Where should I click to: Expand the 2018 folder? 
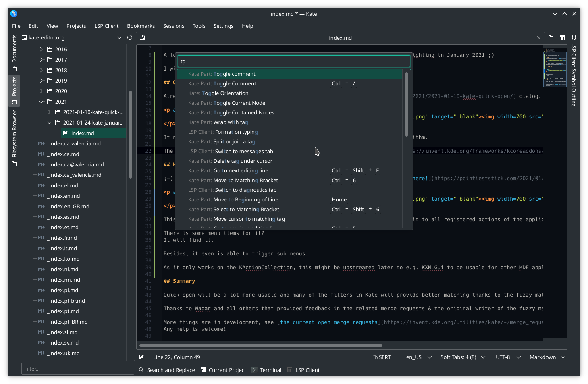point(41,70)
